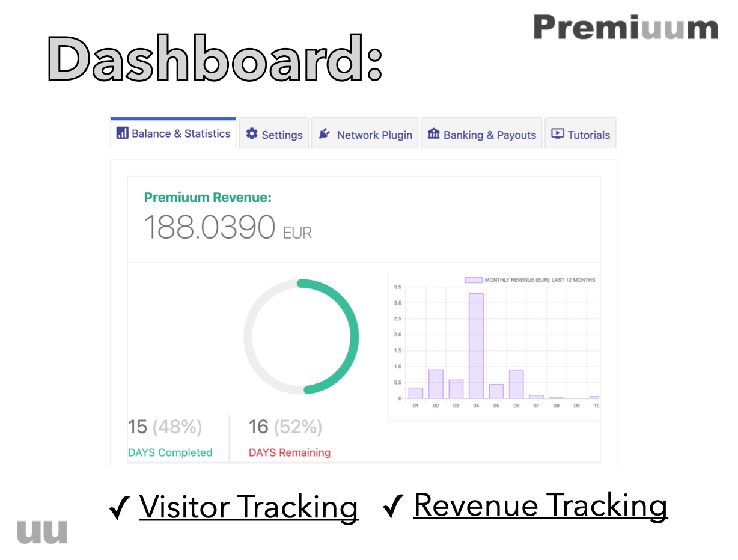Click the Premiuum logo at top right
Screen dimensions: 738x560
[626, 28]
